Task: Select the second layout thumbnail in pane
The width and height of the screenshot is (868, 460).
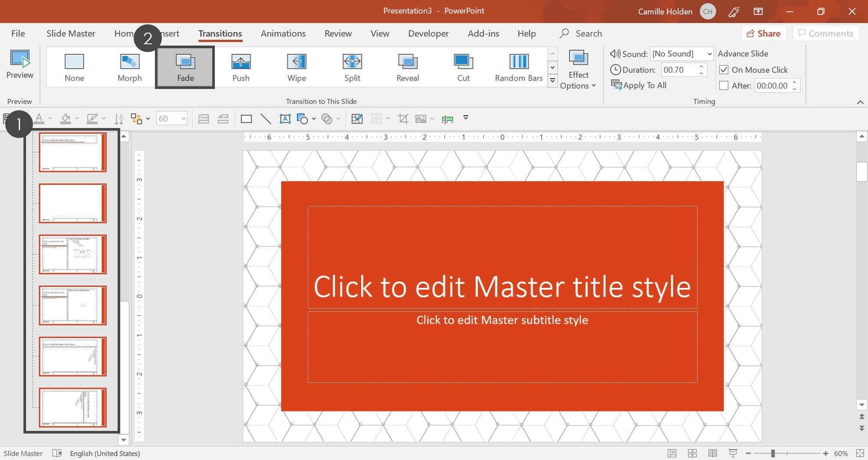Action: coord(72,203)
